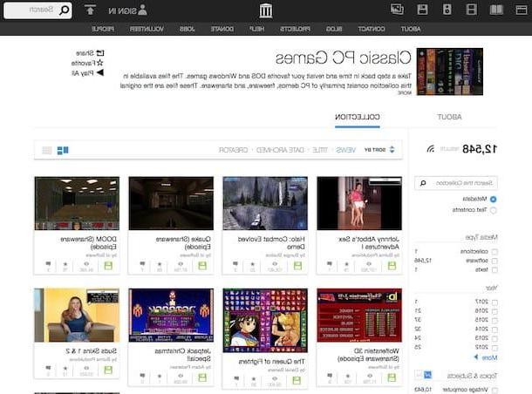The width and height of the screenshot is (532, 394).
Task: Switch to the COLLECTION tab
Action: (358, 117)
